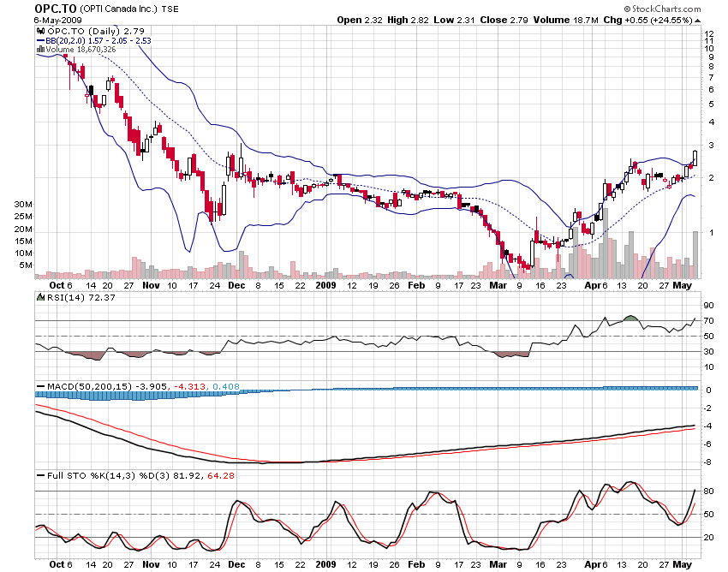Click the Feb label on the bottom date axis

pos(416,564)
